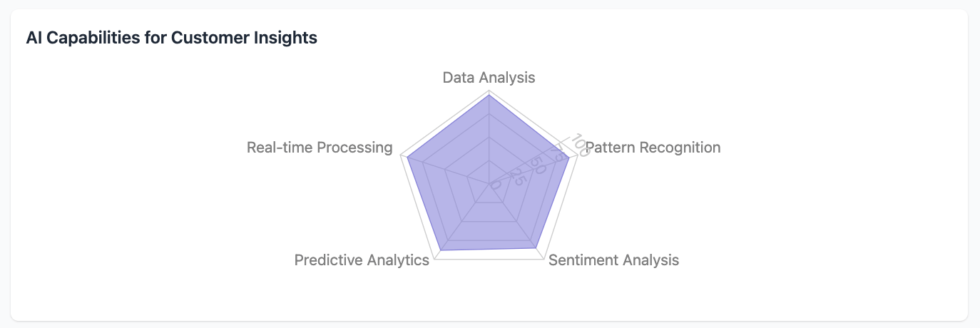
Task: Click the Predictive Analytics data point vertex
Action: [441, 250]
